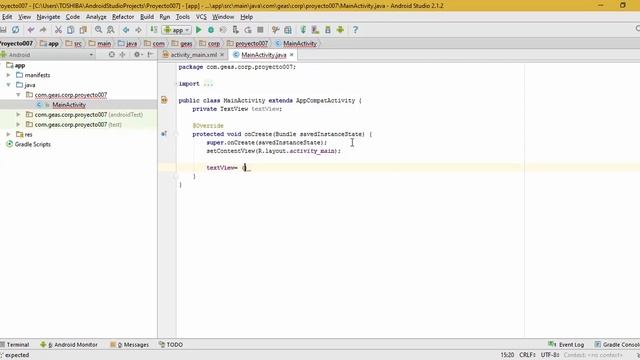
Task: Expand the (test) package node
Action: (x=18, y=124)
